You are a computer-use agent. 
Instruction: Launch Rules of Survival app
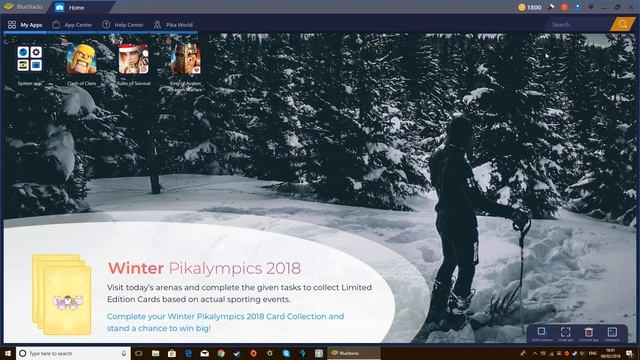tap(133, 59)
